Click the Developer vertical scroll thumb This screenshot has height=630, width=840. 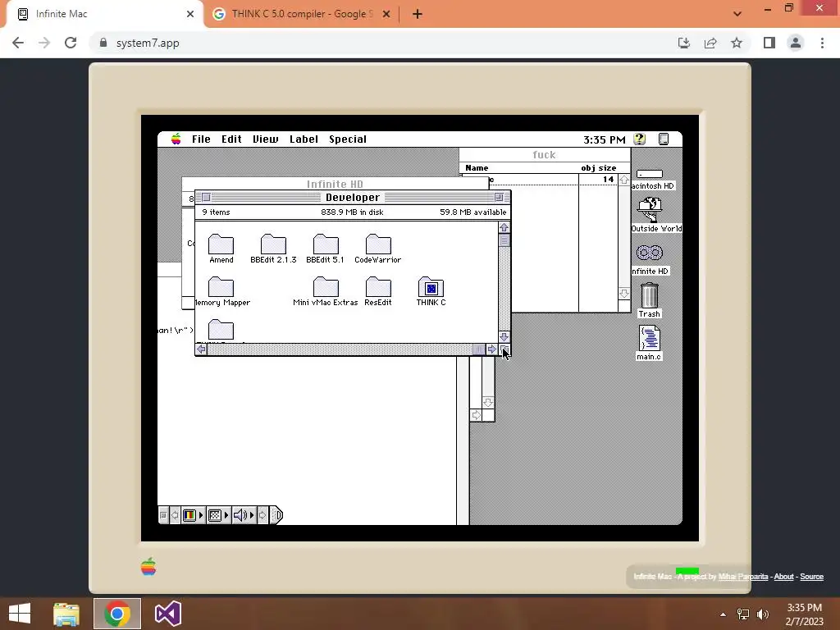point(504,240)
